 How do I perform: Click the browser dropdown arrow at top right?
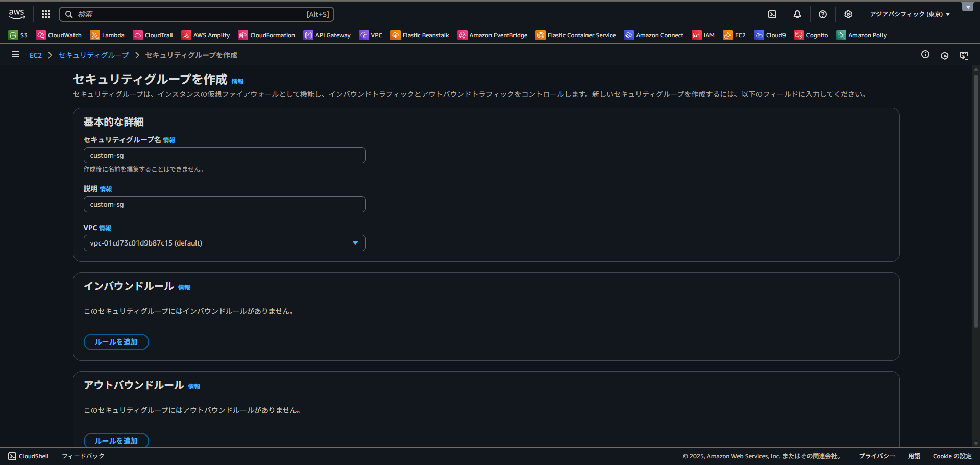point(968,7)
